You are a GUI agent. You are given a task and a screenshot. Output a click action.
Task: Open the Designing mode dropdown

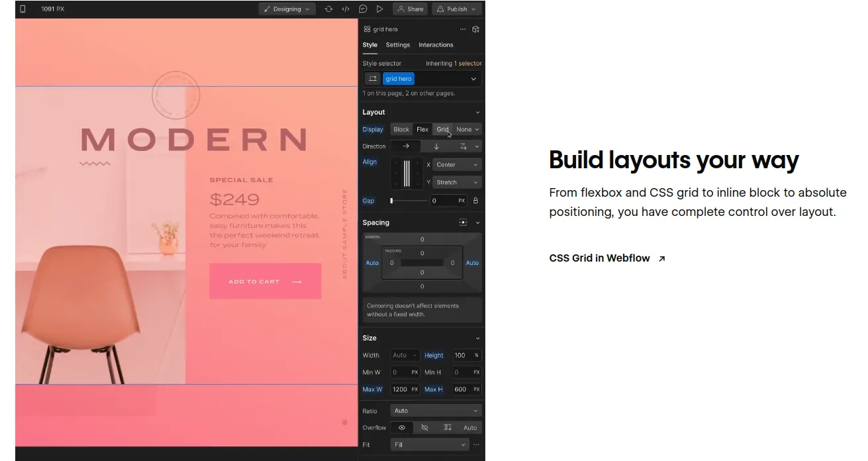[287, 9]
